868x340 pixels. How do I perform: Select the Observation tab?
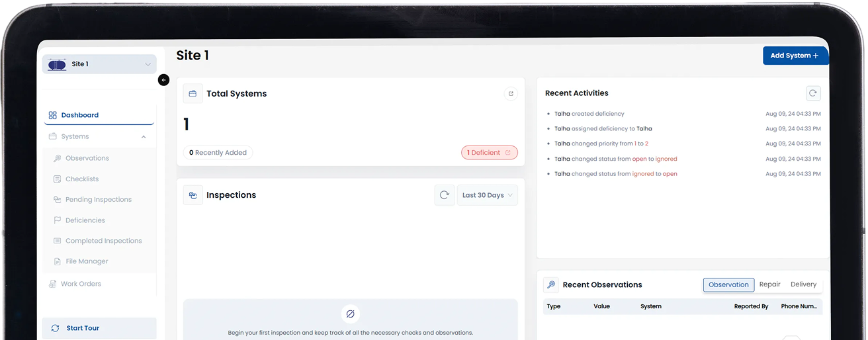[728, 284]
